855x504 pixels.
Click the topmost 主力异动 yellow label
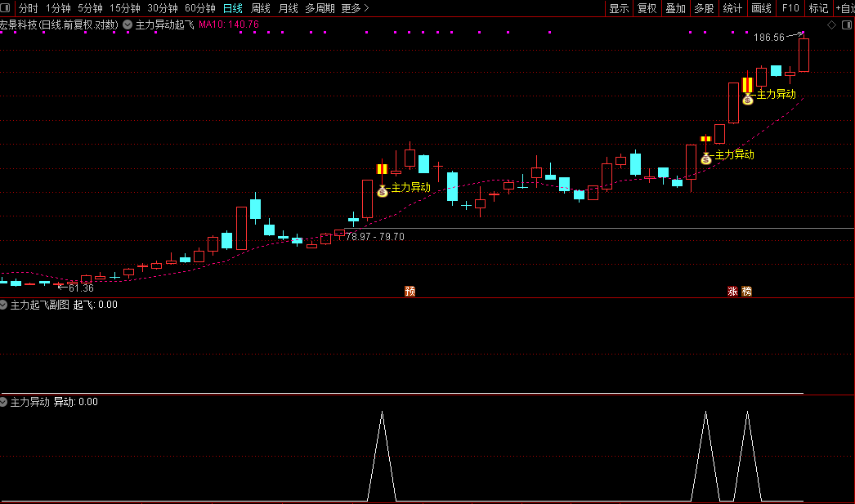coord(776,94)
